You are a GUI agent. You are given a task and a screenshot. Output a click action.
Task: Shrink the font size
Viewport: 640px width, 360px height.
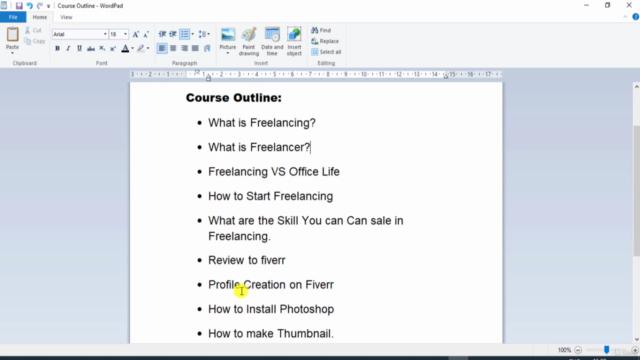(x=146, y=34)
